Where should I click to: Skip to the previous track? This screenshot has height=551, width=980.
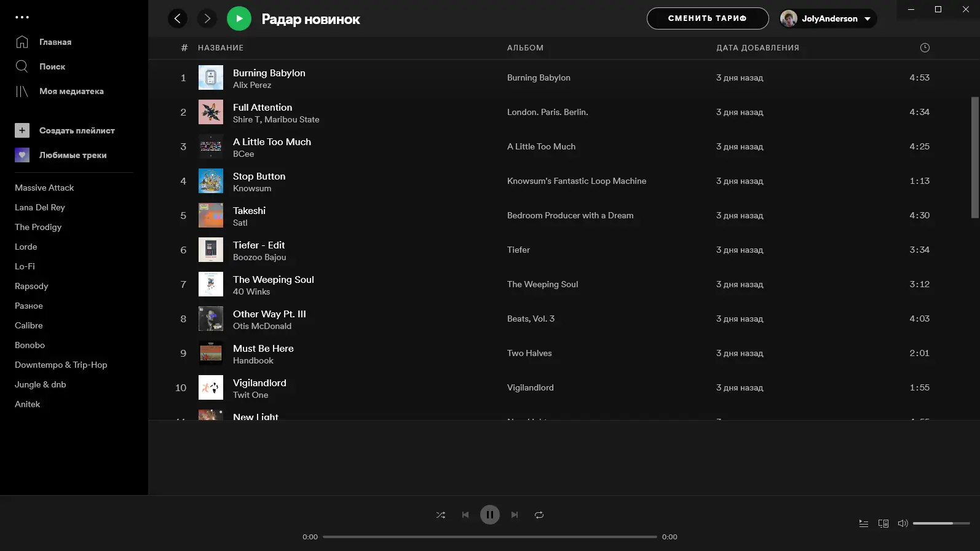tap(465, 515)
